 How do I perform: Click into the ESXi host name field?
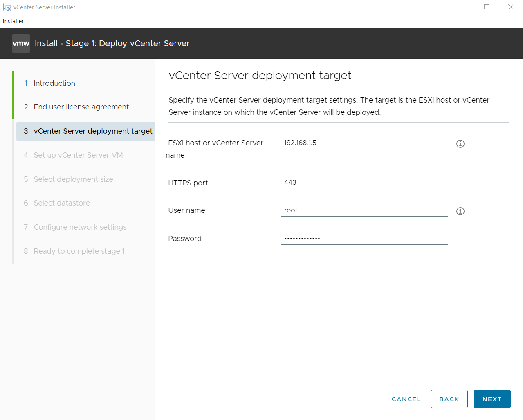tap(364, 143)
